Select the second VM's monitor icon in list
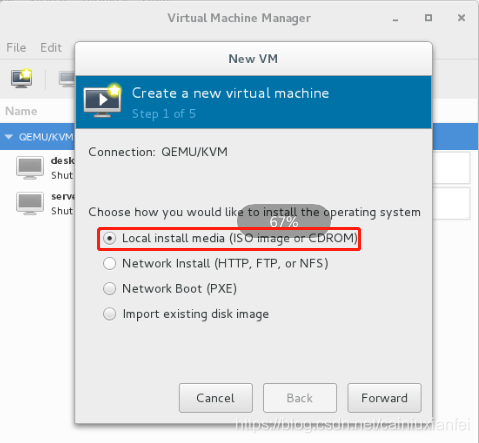479x443 pixels. pyautogui.click(x=30, y=203)
